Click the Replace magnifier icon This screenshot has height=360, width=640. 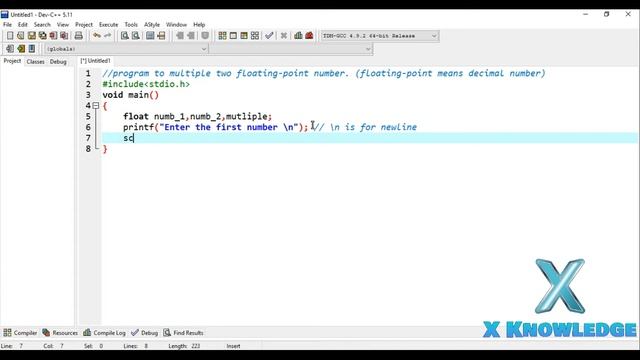click(136, 36)
